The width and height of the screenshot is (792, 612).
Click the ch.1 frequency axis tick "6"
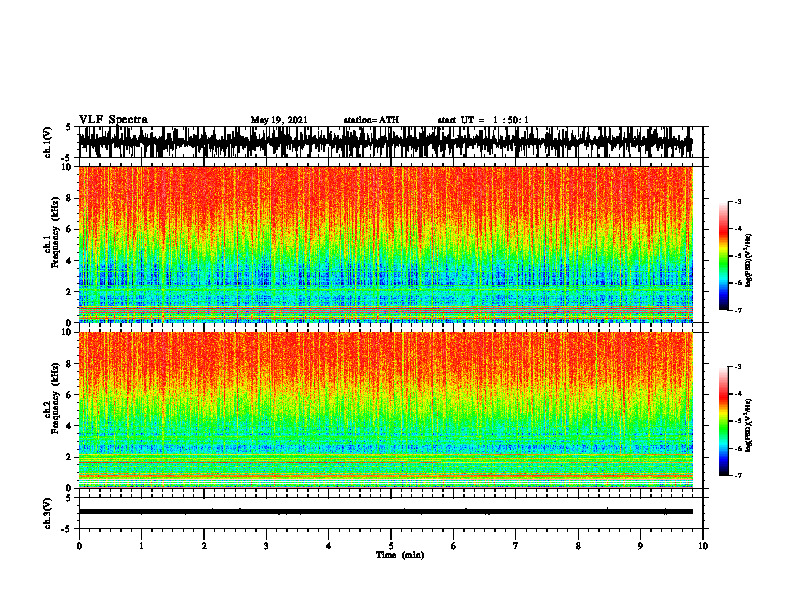tap(70, 229)
